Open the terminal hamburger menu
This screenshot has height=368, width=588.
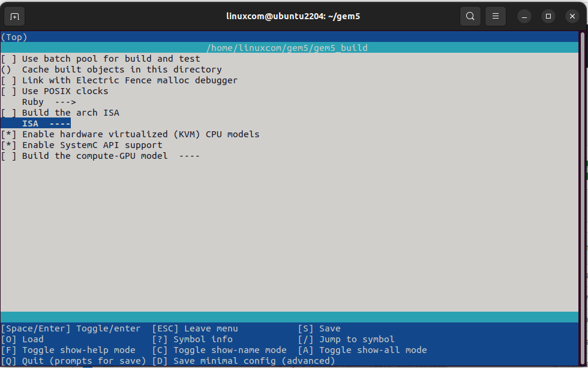tap(496, 16)
